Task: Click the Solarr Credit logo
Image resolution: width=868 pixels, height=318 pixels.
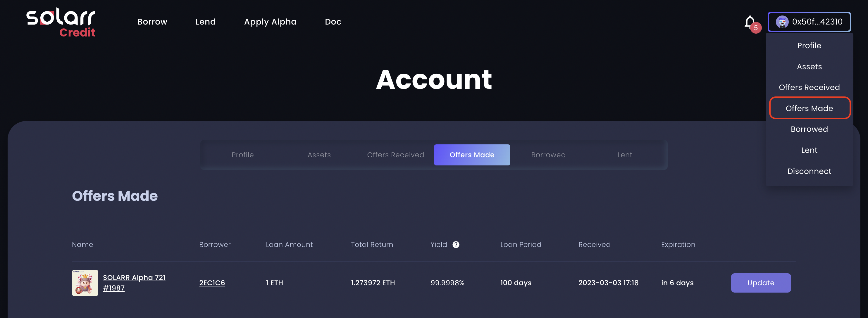Action: point(61,22)
